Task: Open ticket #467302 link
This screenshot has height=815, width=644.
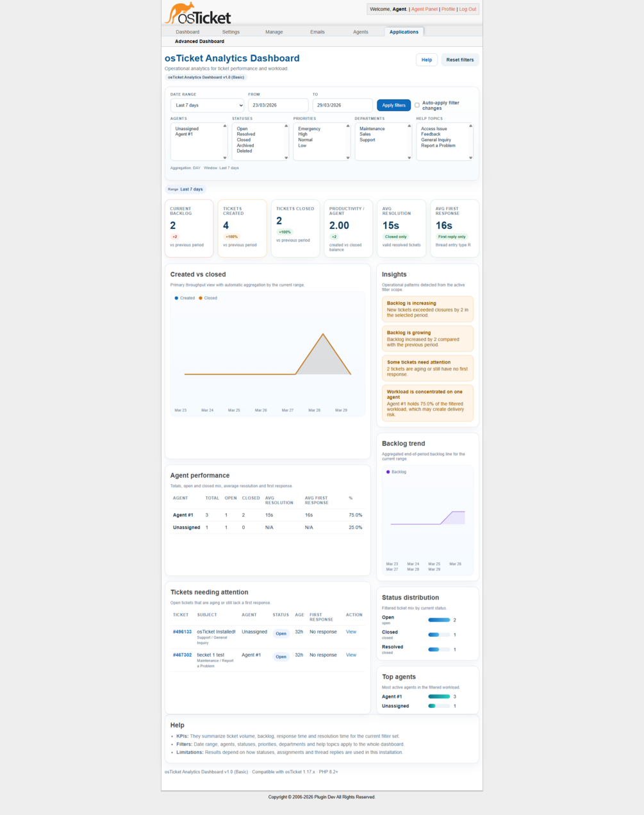Action: tap(182, 655)
